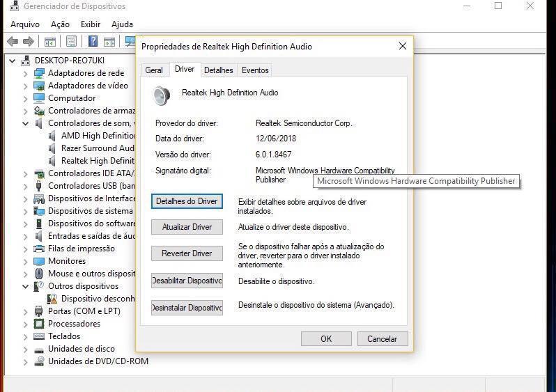Click the unknown device warning icon
Image resolution: width=556 pixels, height=392 pixels.
tap(52, 299)
